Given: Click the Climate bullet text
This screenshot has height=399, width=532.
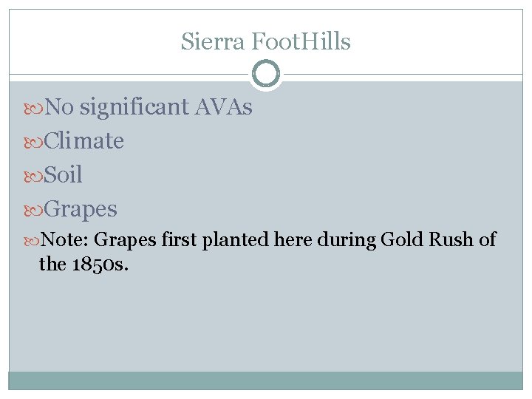Looking at the screenshot, I should [x=84, y=141].
